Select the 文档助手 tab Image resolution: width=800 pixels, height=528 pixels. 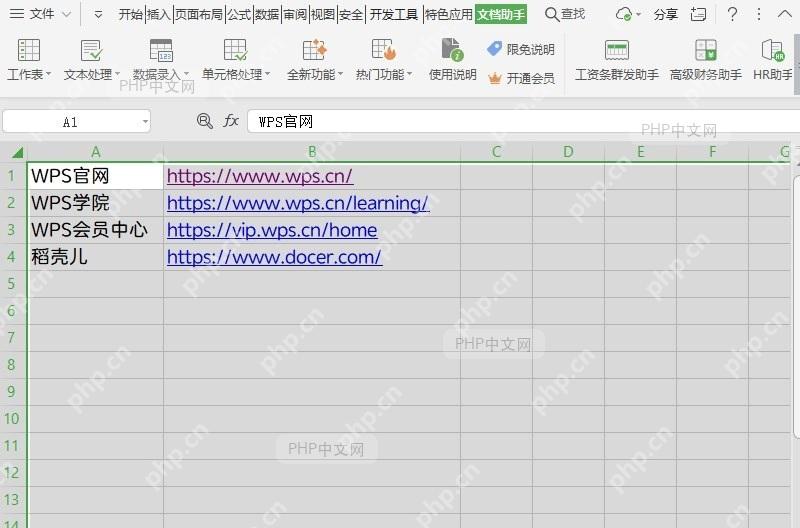pos(501,14)
